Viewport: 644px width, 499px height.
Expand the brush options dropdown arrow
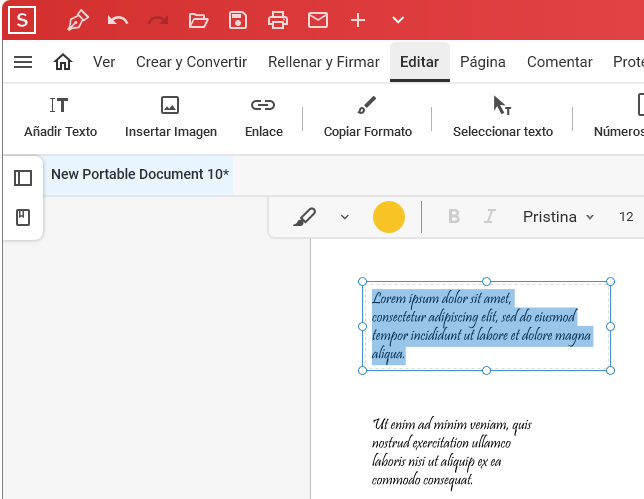pyautogui.click(x=345, y=217)
